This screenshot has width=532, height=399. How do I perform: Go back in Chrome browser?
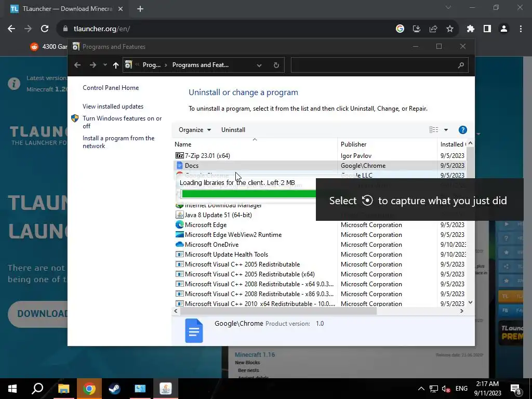pos(11,29)
